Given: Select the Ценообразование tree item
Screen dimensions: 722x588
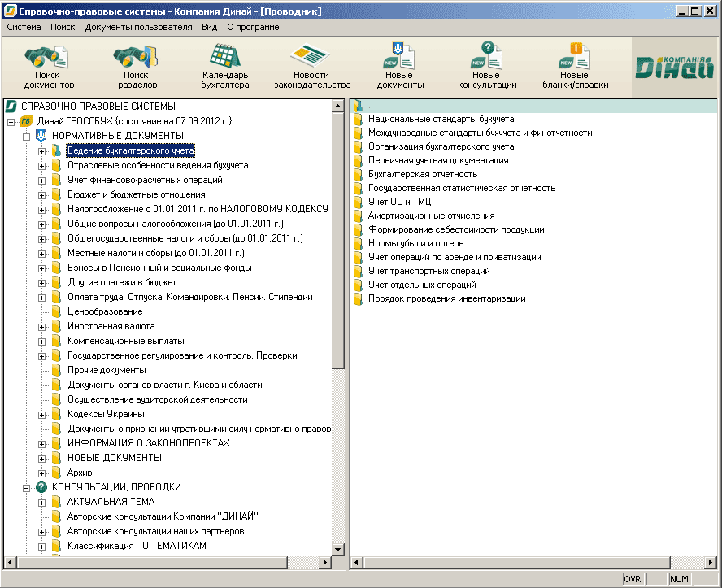Looking at the screenshot, I should 105,311.
